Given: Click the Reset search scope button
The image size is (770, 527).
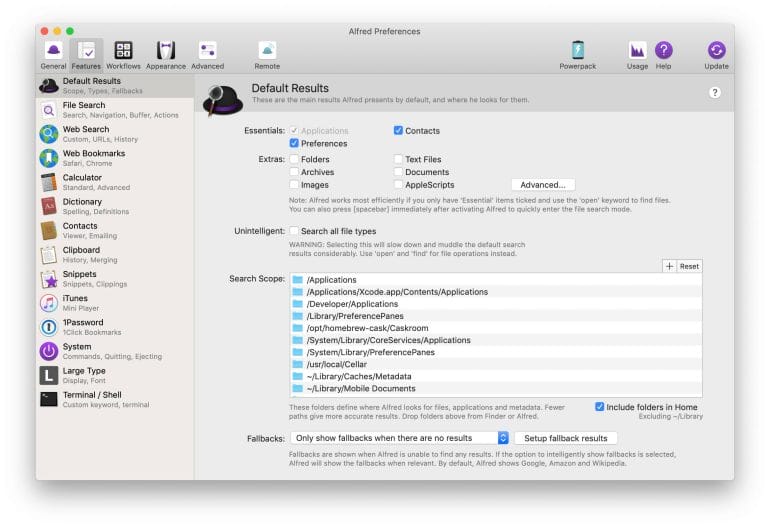Looking at the screenshot, I should click(689, 266).
